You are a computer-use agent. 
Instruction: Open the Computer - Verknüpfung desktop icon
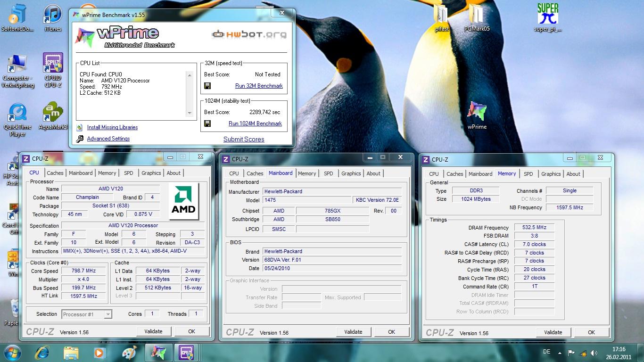17,71
